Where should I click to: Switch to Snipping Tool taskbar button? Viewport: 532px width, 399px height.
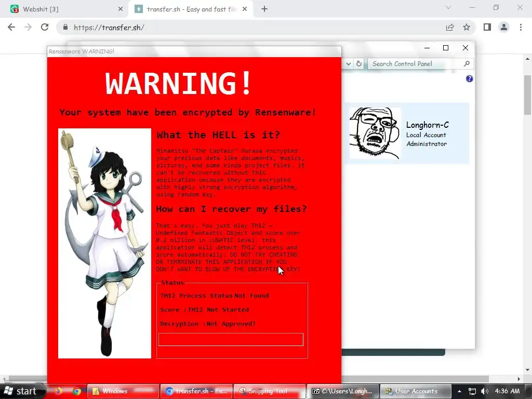(270, 391)
